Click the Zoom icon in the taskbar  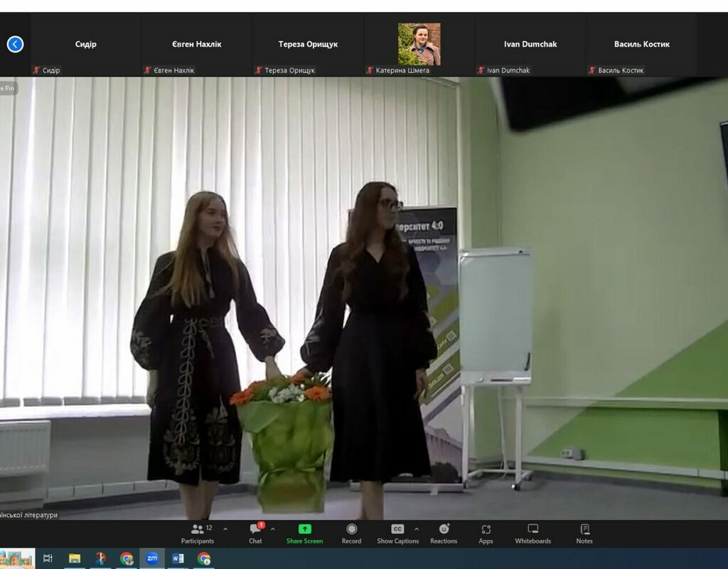(152, 558)
